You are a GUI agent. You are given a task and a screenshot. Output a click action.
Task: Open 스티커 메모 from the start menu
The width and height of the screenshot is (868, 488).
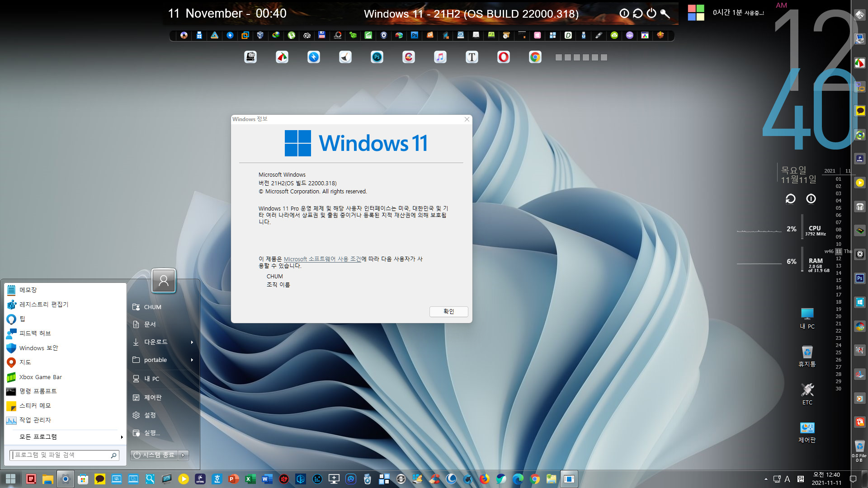[65, 406]
